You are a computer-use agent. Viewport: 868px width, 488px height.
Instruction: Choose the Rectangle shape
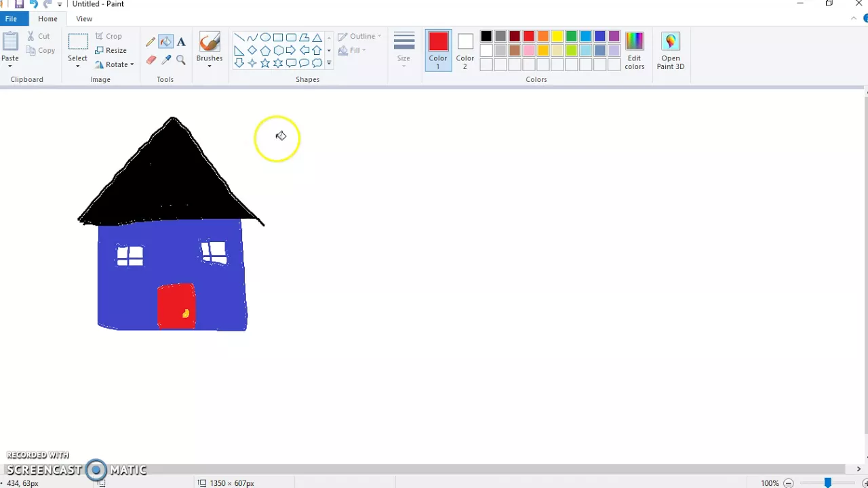(x=278, y=37)
